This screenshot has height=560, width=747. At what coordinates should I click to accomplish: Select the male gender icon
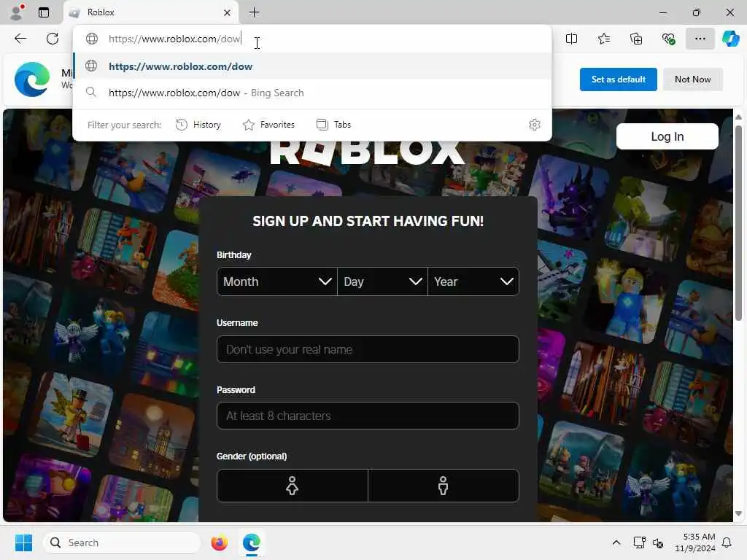coord(443,486)
